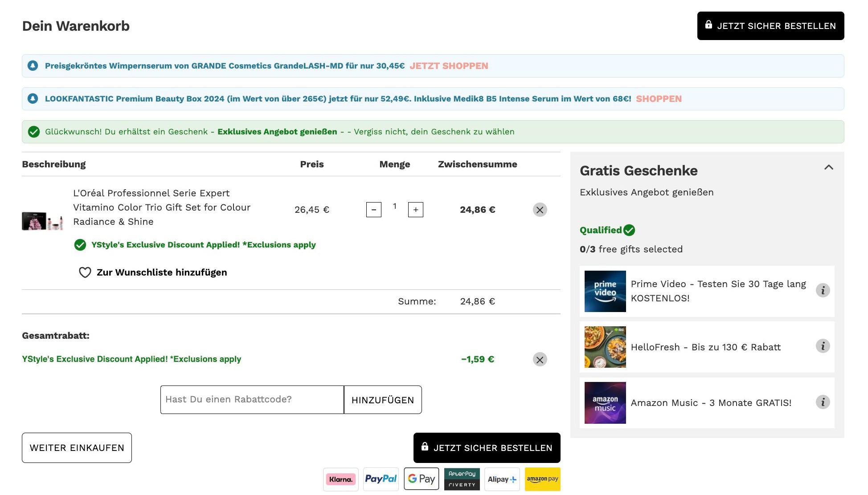This screenshot has height=495, width=868.
Task: Click lock icon in top checkout button
Action: pyautogui.click(x=708, y=25)
